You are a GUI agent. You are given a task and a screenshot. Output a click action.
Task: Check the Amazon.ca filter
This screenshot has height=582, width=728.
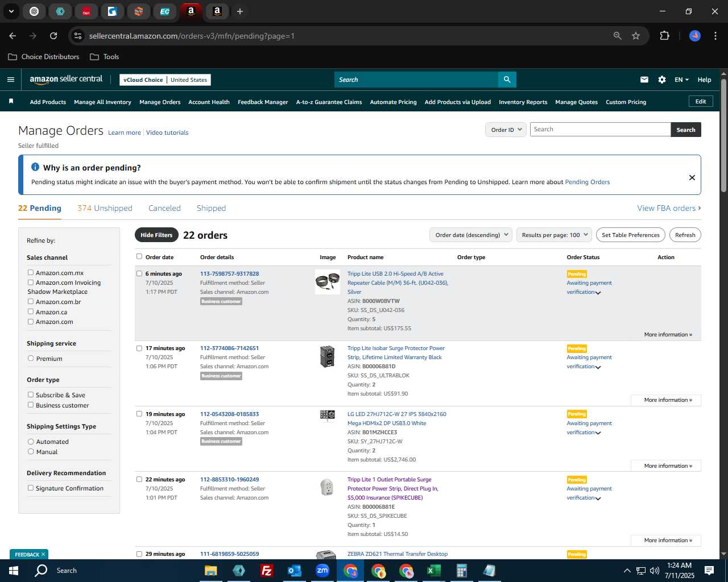[x=31, y=312]
